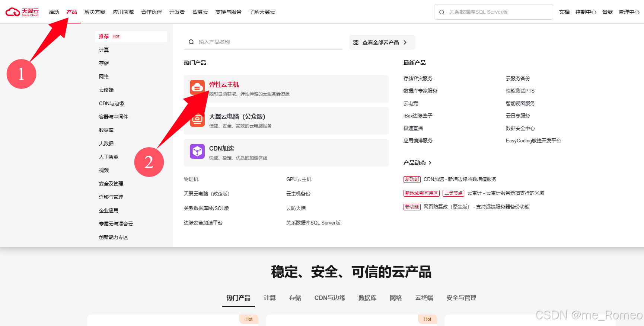Open 存储容灾服务 under 最新产品
Image resolution: width=644 pixels, height=326 pixels.
(x=418, y=78)
